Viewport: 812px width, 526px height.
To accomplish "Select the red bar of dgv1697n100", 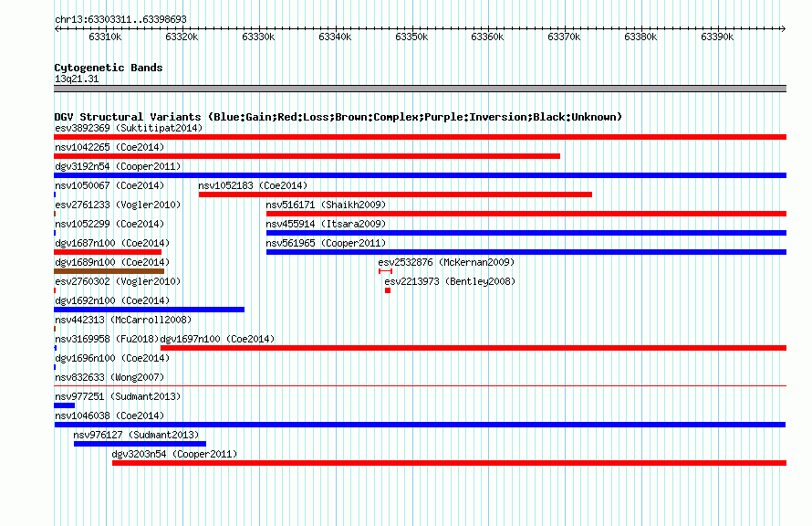I will pyautogui.click(x=474, y=348).
